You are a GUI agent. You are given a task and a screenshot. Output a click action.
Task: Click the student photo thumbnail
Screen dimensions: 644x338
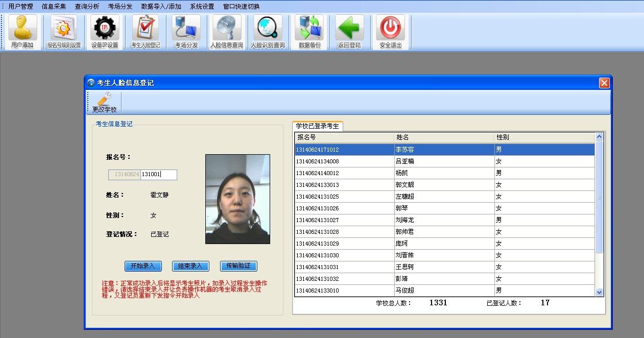coord(237,199)
